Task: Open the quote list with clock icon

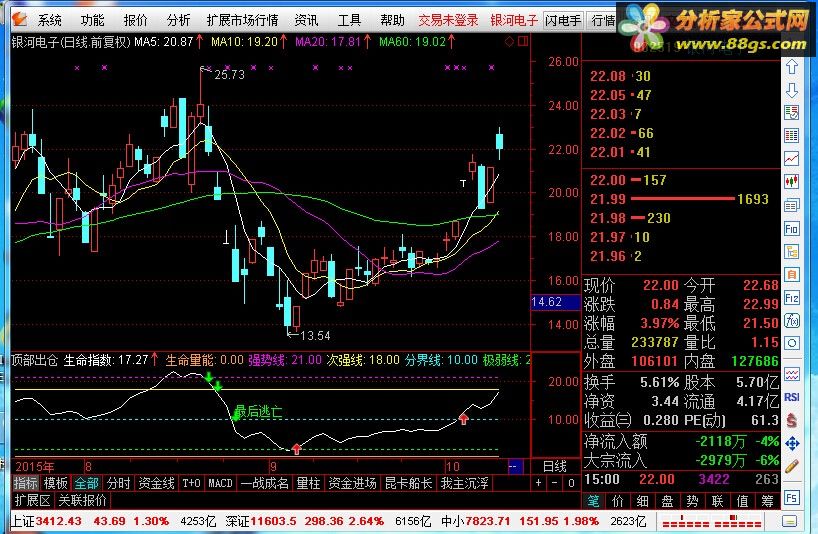Action: tap(792, 113)
